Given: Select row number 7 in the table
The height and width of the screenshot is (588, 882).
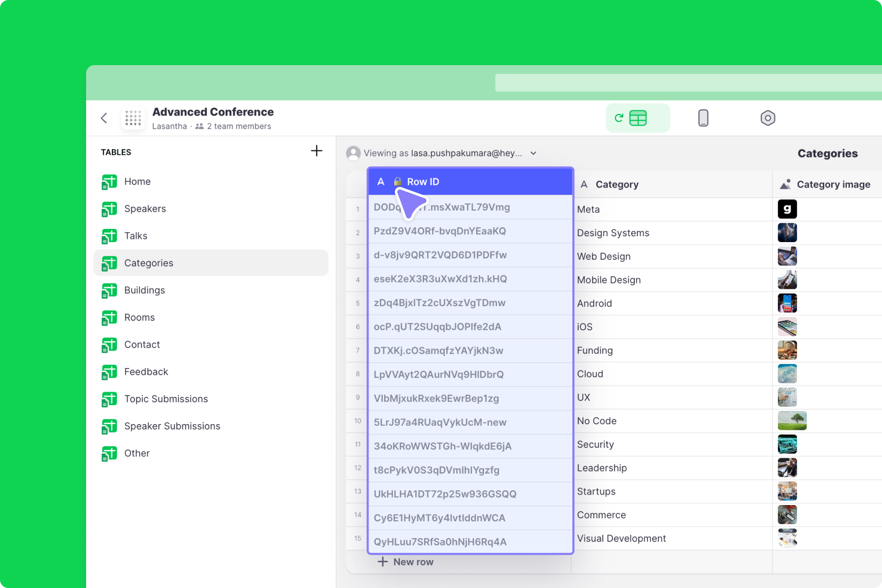Looking at the screenshot, I should click(358, 350).
